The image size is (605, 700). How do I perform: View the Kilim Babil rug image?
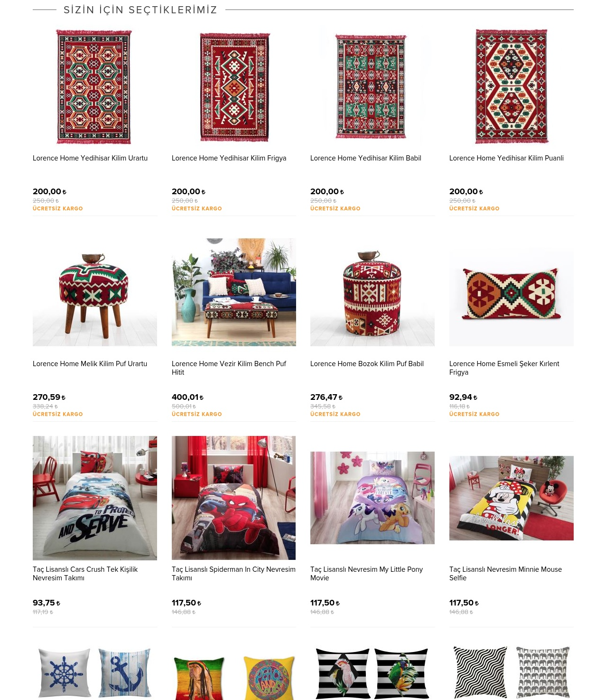point(371,86)
